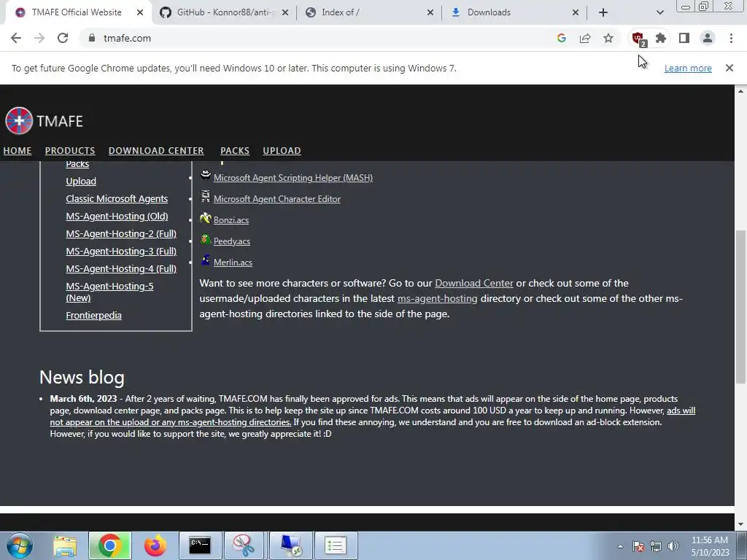Image resolution: width=747 pixels, height=560 pixels.
Task: Open PRODUCTS in site navigation
Action: pos(70,150)
